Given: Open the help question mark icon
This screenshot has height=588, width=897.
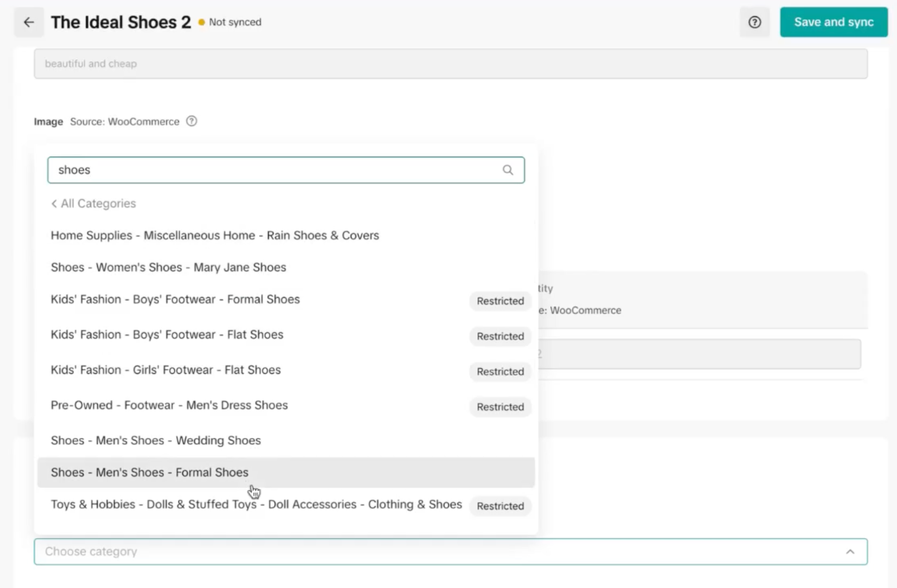Looking at the screenshot, I should [754, 22].
